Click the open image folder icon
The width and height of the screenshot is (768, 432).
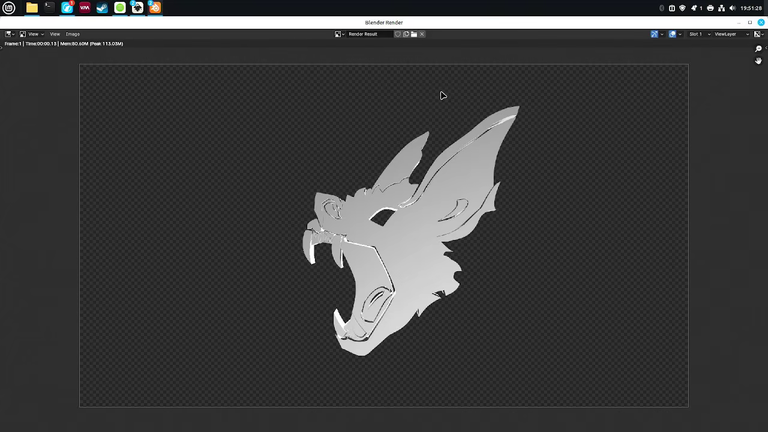pos(414,34)
